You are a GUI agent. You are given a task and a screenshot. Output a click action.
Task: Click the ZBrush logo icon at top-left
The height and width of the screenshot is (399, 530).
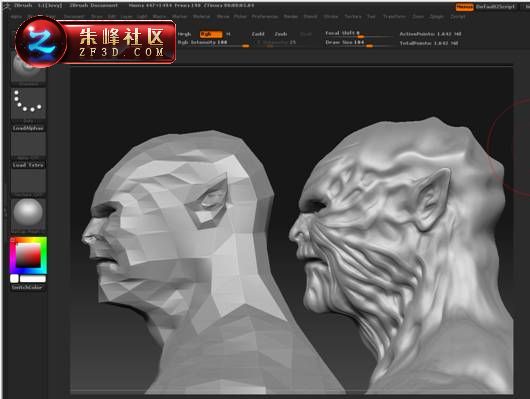(7, 6)
